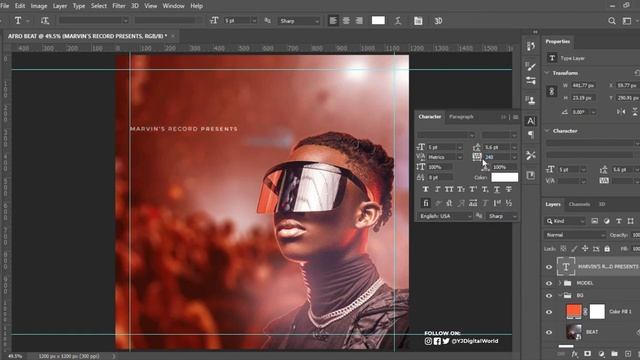The width and height of the screenshot is (640, 360).
Task: Hide the BG group layer
Action: coord(549,295)
